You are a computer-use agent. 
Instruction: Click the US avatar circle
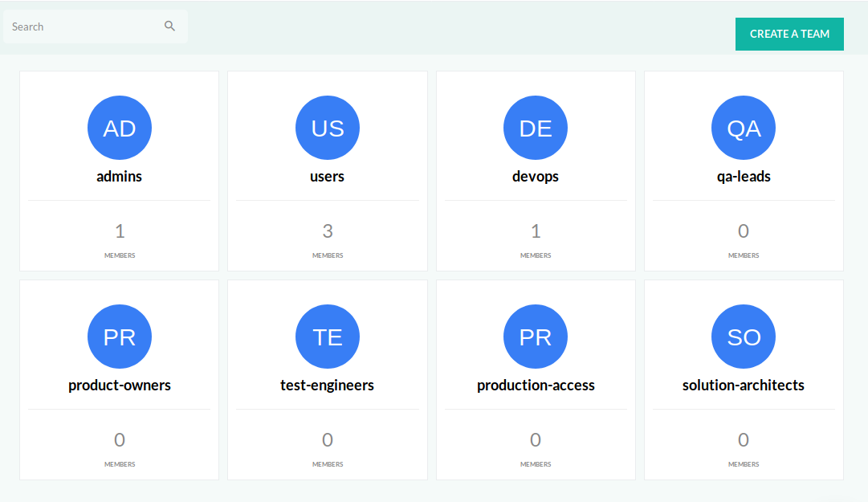pyautogui.click(x=328, y=129)
